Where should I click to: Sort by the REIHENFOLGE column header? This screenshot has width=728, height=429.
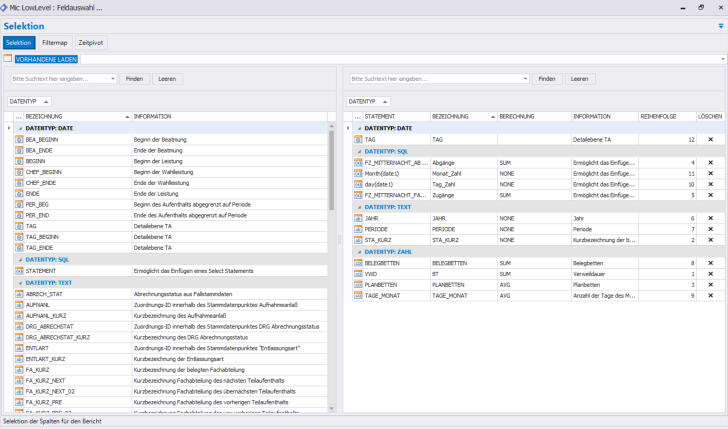(x=658, y=117)
